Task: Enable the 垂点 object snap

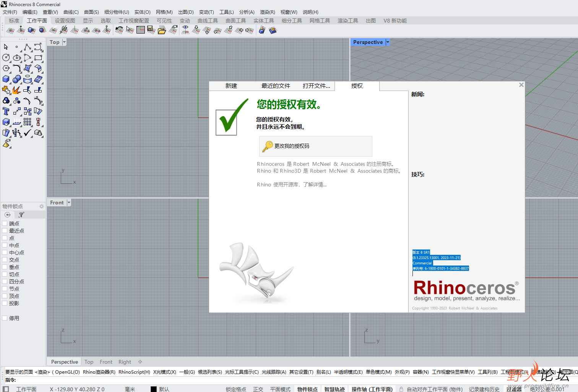Action: [x=5, y=267]
